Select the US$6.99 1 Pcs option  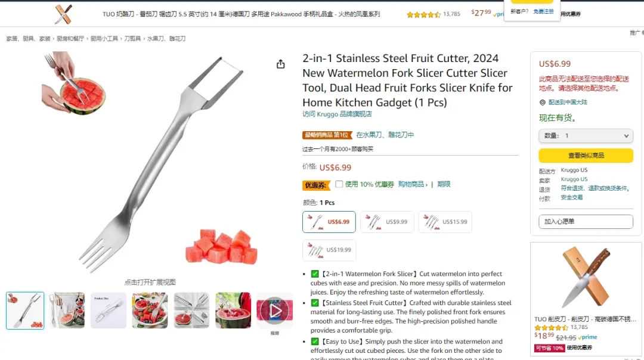pyautogui.click(x=329, y=222)
